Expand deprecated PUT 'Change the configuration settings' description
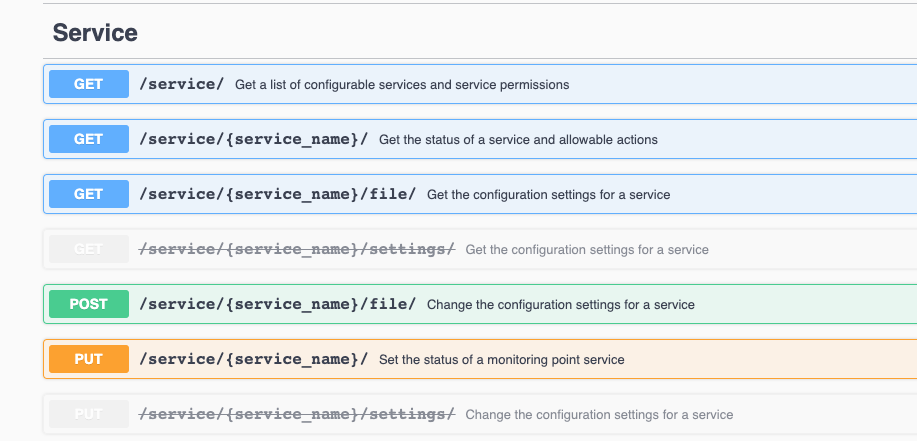917x441 pixels. [599, 415]
